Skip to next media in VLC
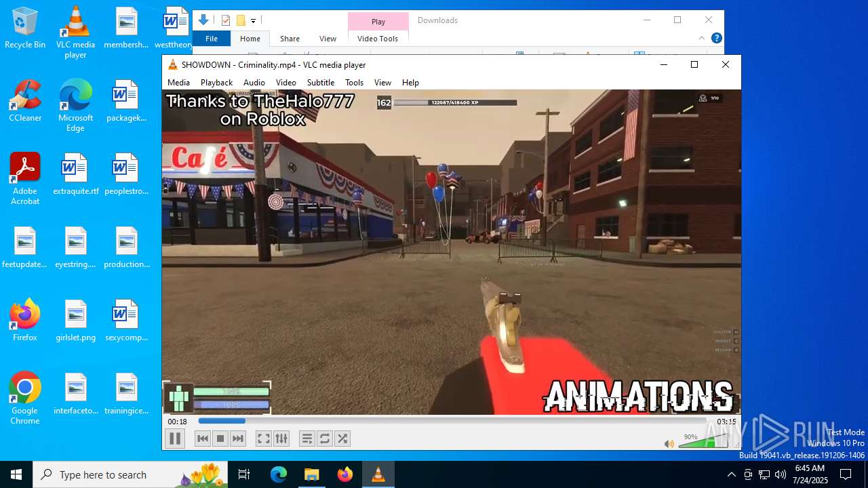The width and height of the screenshot is (868, 488). coord(238,439)
